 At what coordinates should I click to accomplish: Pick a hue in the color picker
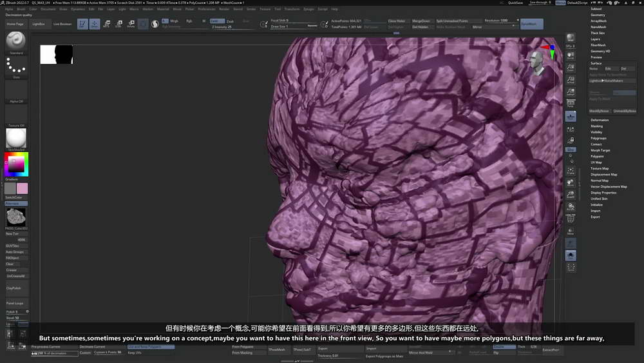pyautogui.click(x=16, y=164)
